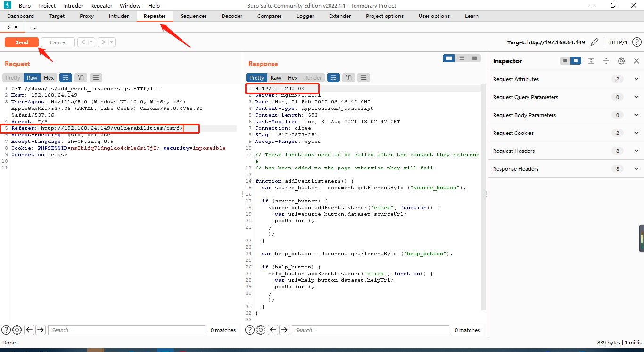Click the HTTP/1 protocol selector

[x=618, y=42]
